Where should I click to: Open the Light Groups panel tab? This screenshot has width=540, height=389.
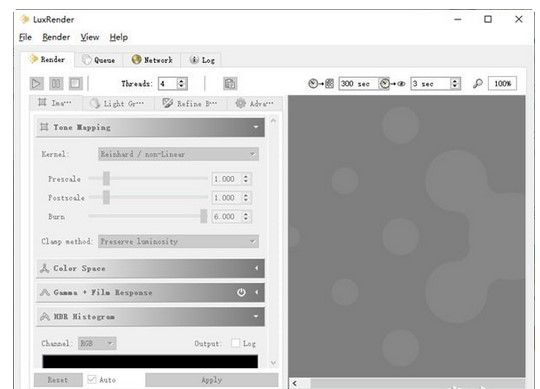click(x=117, y=103)
